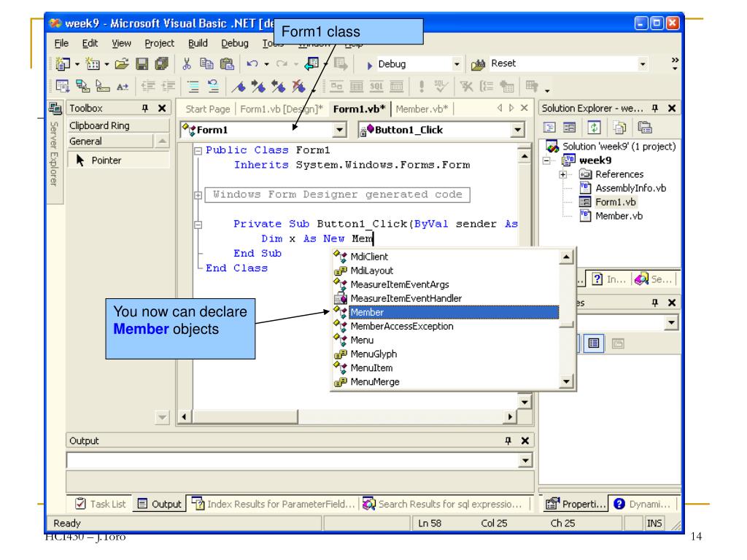Collapse the week9 project node
Image resolution: width=747 pixels, height=560 pixels.
pos(547,161)
